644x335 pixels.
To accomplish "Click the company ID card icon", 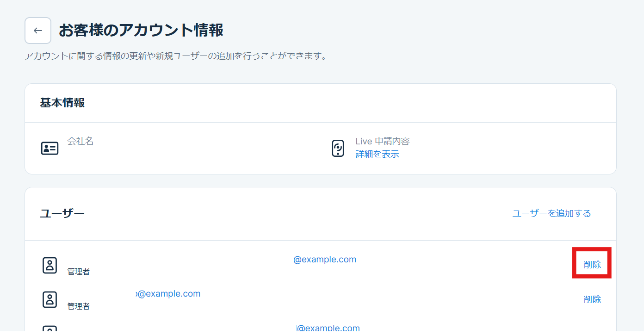I will pos(50,149).
